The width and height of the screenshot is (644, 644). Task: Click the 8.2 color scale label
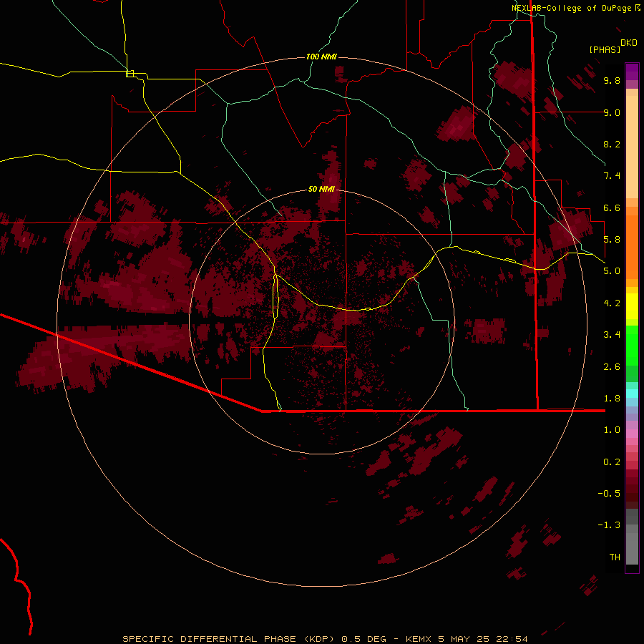612,144
